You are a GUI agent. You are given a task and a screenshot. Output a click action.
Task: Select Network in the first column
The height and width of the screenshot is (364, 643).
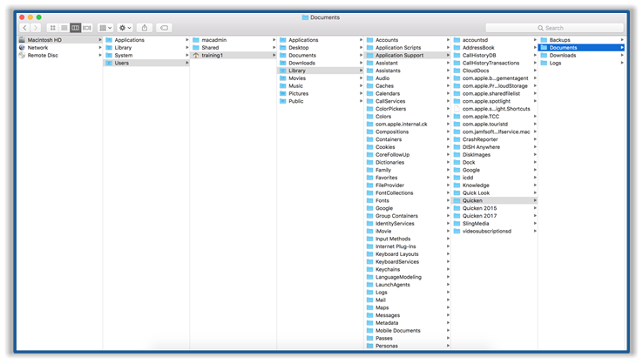[37, 48]
